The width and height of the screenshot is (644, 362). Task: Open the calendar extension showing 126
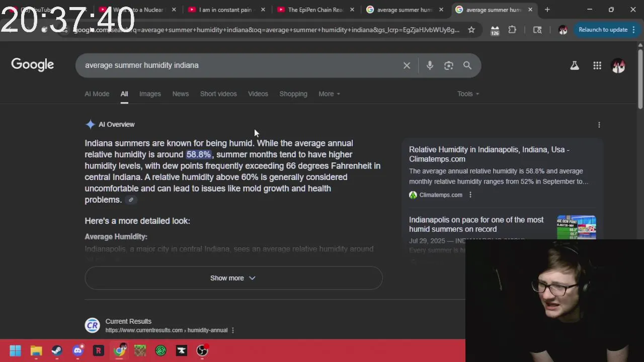coord(495,30)
